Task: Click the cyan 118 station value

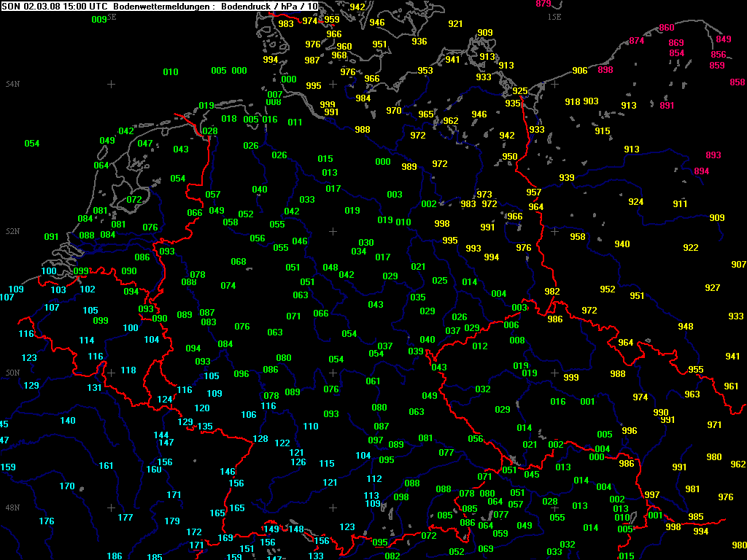Action: click(x=128, y=370)
